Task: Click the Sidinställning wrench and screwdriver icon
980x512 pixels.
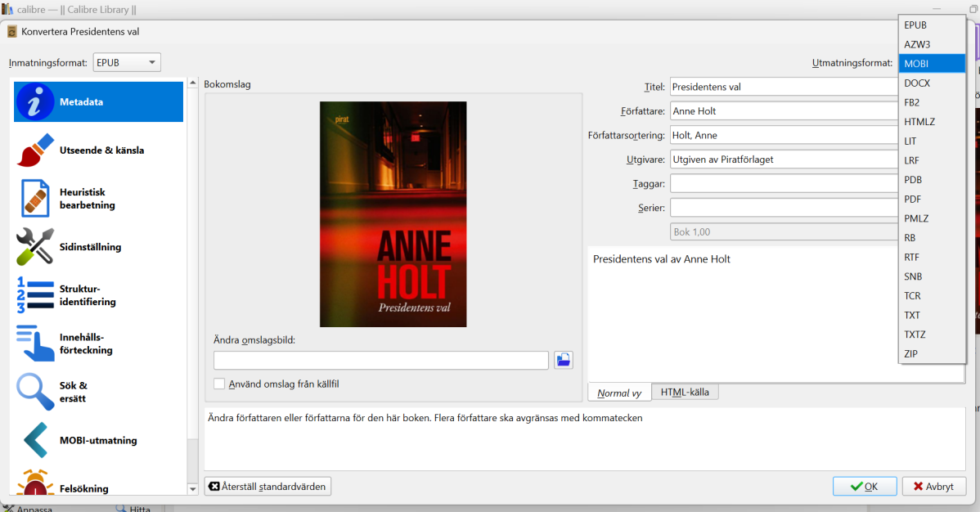Action: click(35, 246)
